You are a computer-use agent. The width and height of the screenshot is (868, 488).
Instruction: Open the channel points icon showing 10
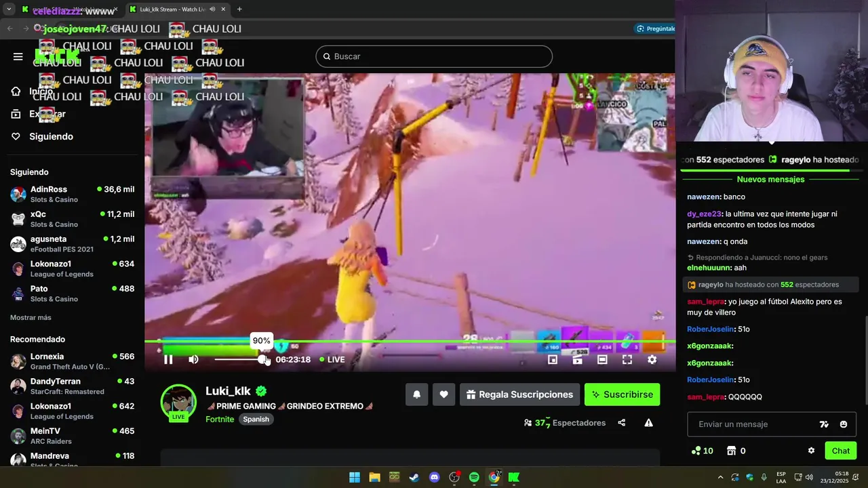point(702,451)
